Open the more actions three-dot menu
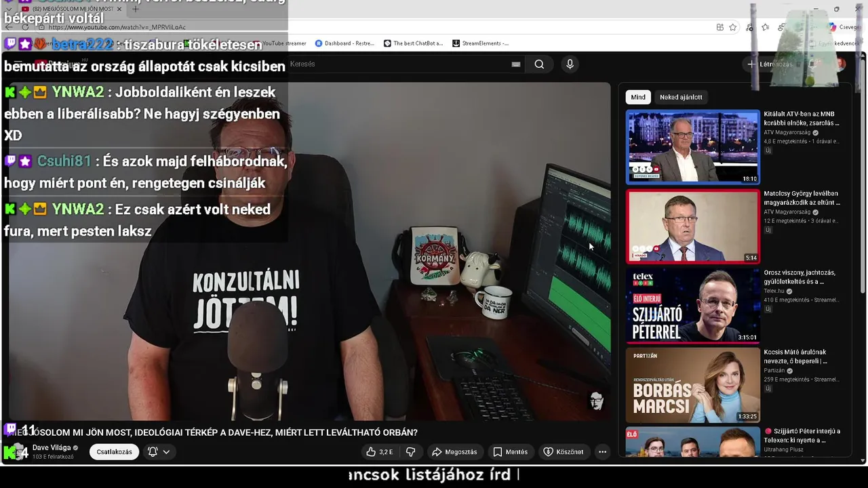This screenshot has width=868, height=488. click(602, 452)
